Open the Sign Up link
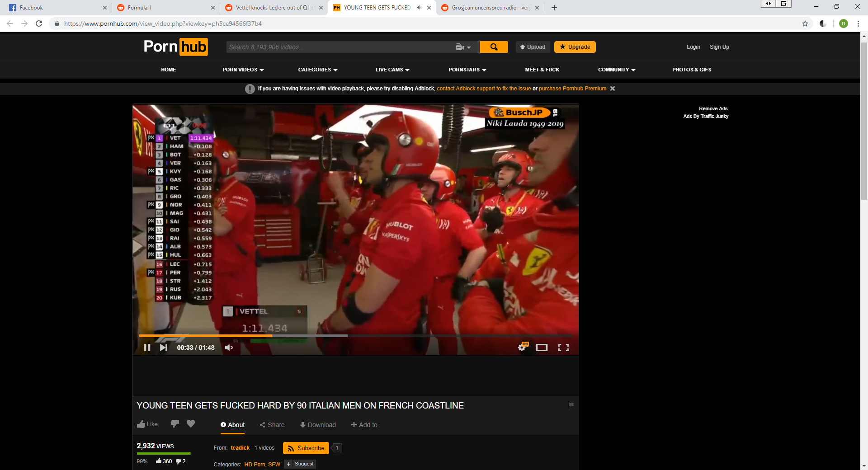This screenshot has width=868, height=470. pos(719,47)
